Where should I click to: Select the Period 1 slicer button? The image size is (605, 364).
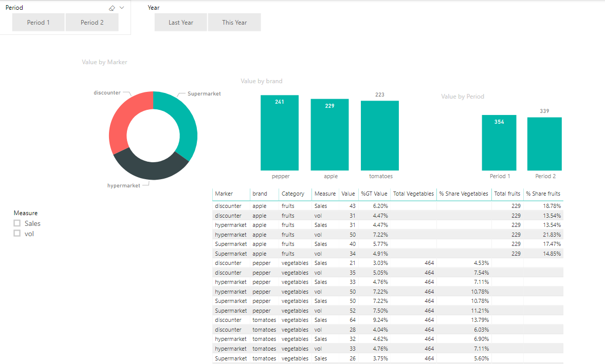pos(38,23)
